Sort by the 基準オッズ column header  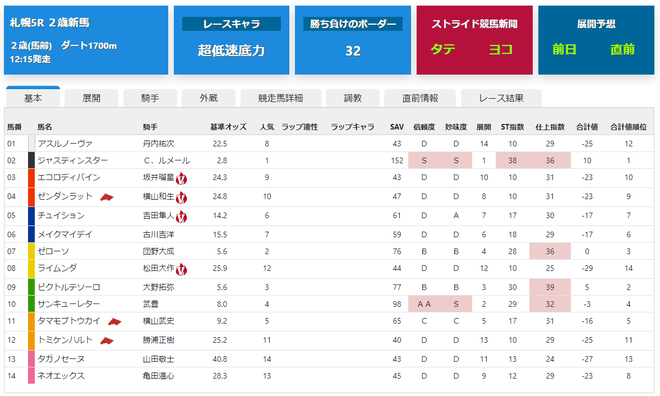(x=228, y=127)
